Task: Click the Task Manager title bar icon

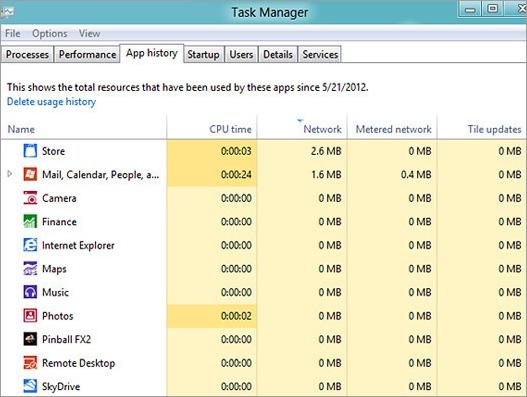Action: tap(7, 12)
